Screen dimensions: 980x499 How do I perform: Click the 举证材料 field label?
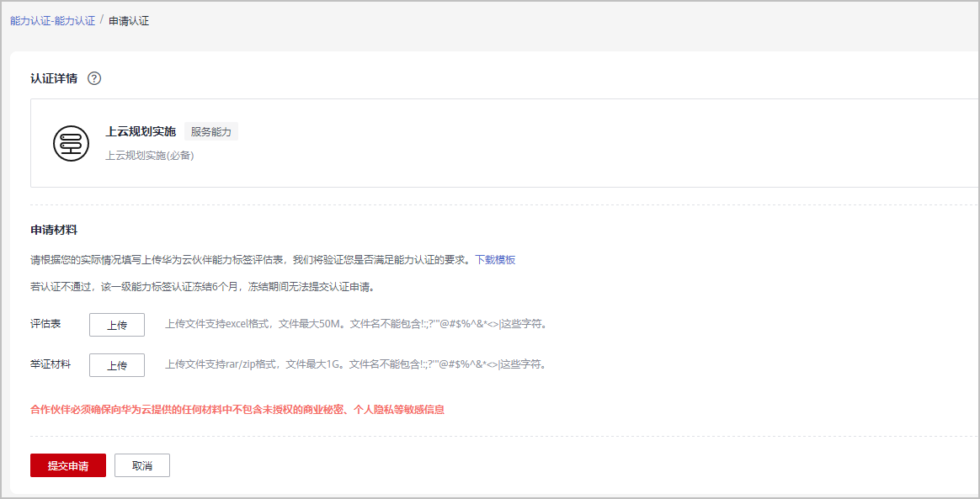[51, 364]
